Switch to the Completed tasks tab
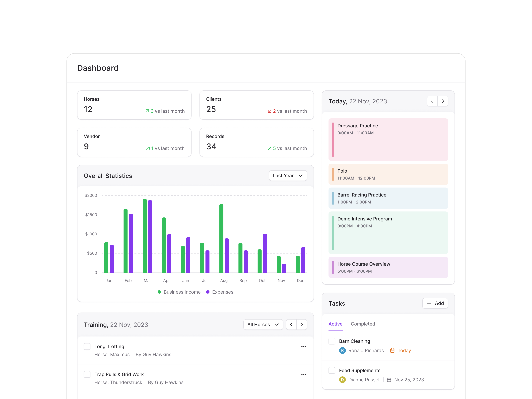532x399 pixels. tap(363, 324)
